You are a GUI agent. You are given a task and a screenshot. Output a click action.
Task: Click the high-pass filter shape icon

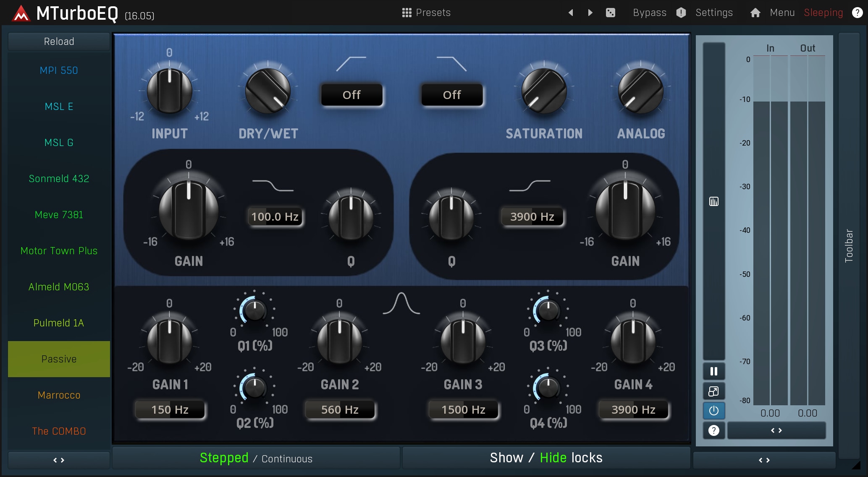[351, 64]
